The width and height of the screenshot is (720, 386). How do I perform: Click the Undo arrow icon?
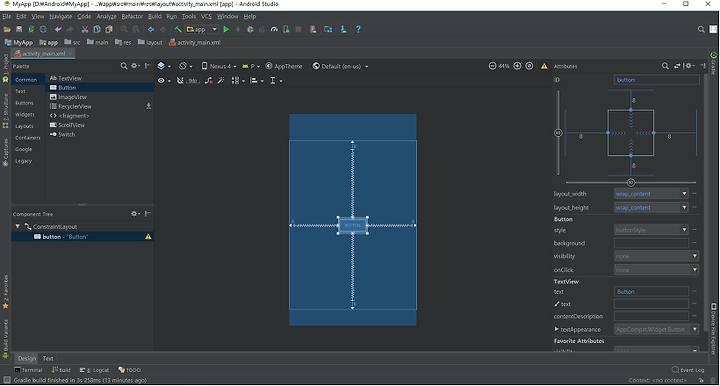[x=58, y=29]
